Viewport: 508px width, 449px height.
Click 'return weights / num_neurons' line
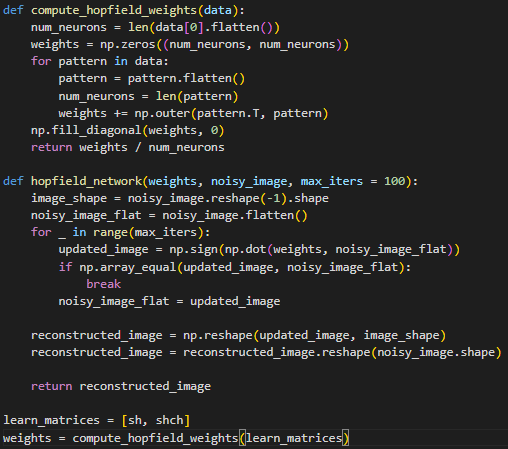[128, 147]
